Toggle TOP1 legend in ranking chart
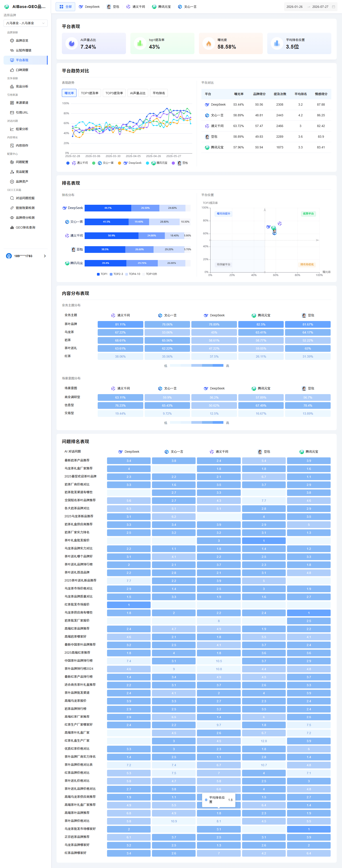 point(102,274)
